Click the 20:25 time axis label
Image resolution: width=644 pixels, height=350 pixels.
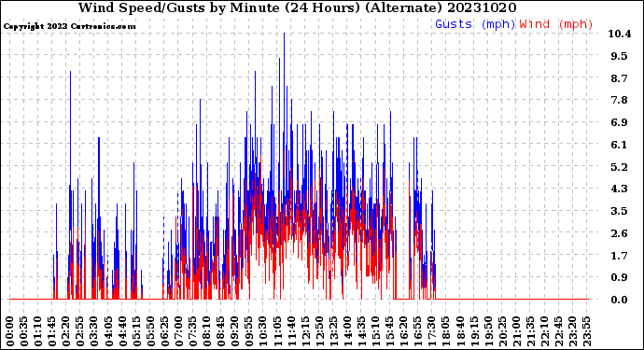pyautogui.click(x=502, y=330)
